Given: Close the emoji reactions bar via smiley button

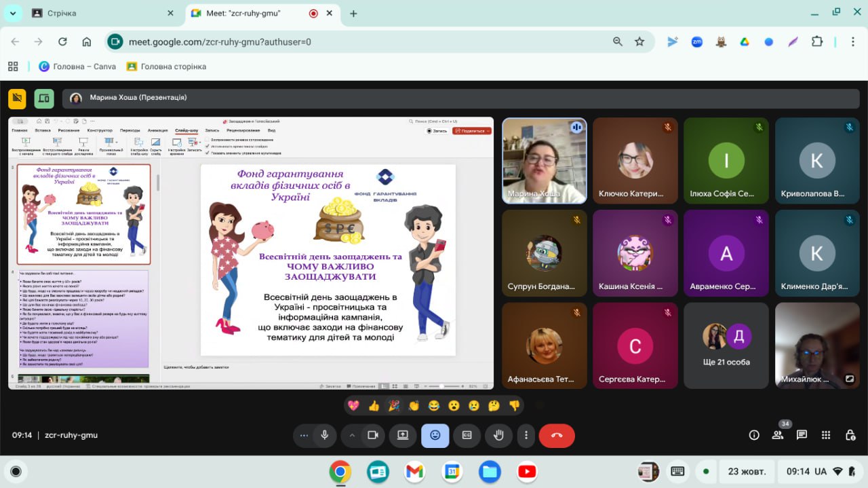Looking at the screenshot, I should click(435, 435).
